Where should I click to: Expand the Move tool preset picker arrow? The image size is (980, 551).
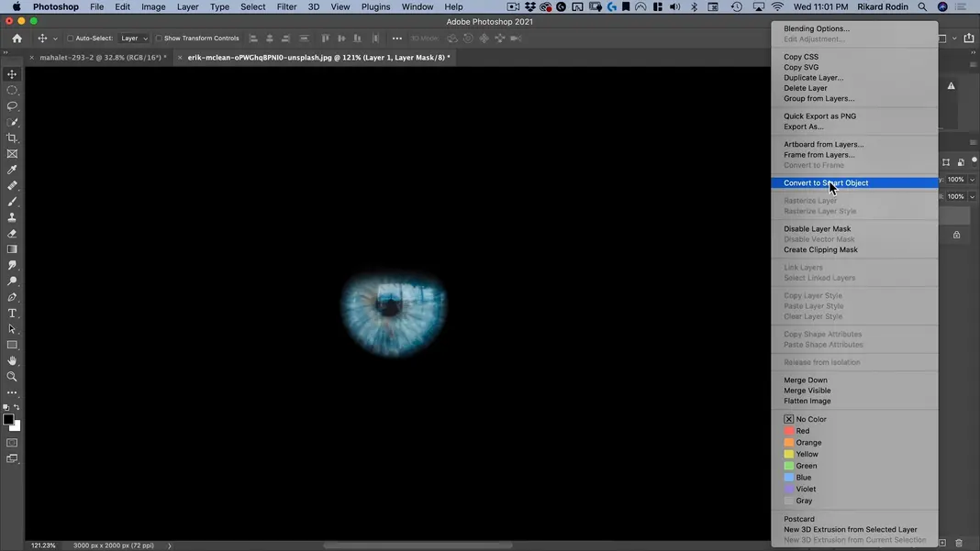[55, 39]
